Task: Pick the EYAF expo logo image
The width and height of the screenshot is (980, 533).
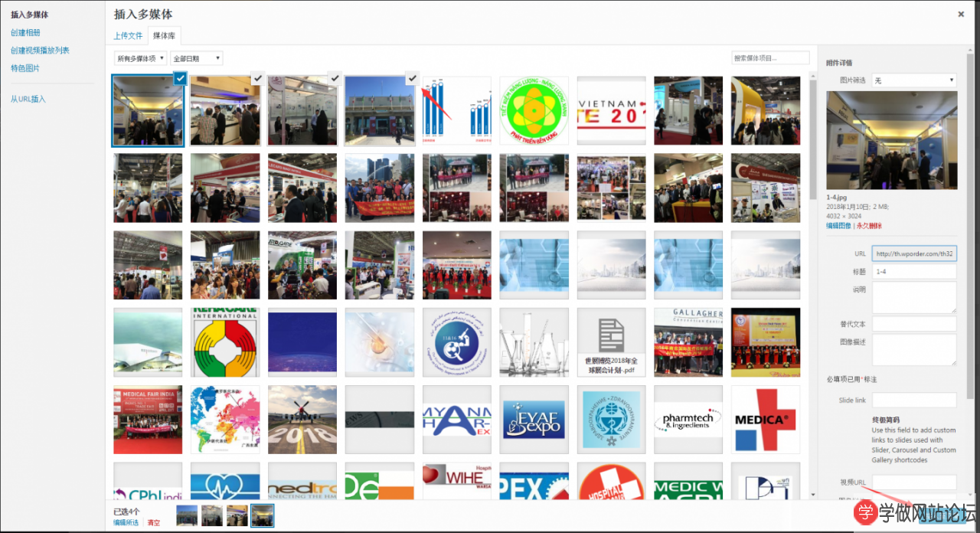Action: [534, 420]
